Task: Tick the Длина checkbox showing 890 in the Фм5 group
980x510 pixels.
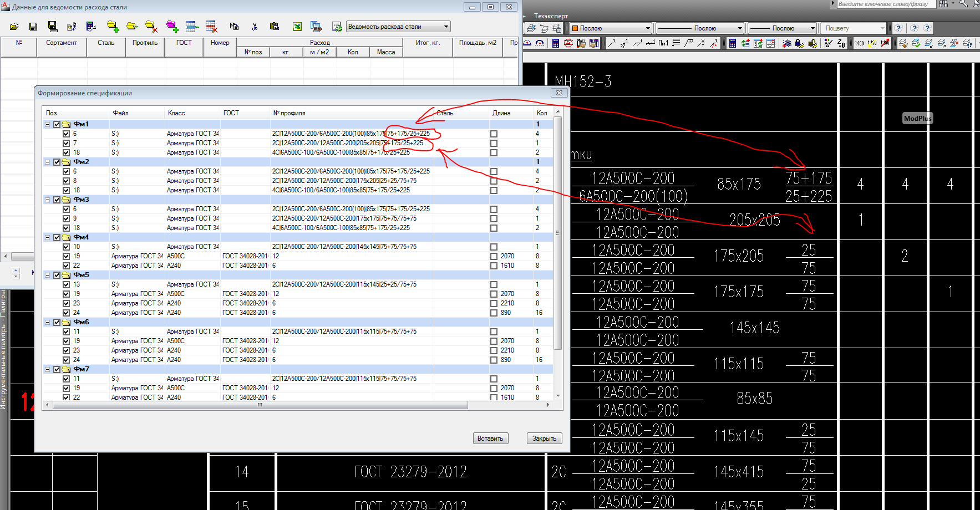Action: tap(494, 313)
